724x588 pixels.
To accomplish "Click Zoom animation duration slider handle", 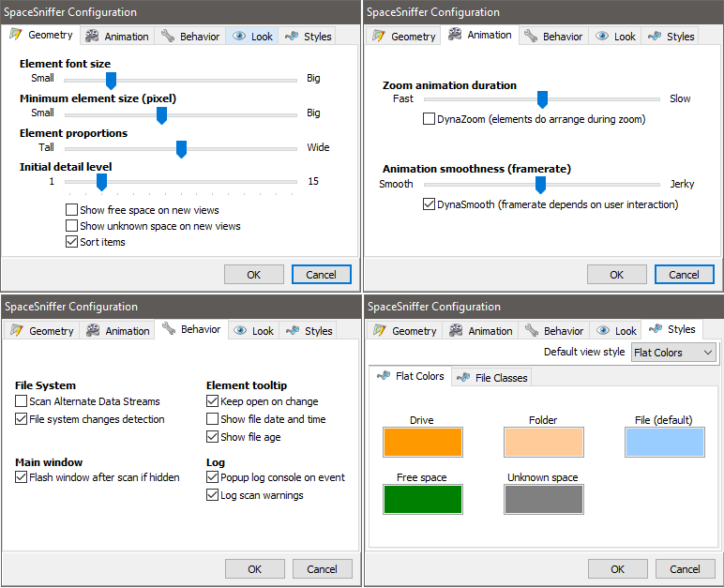I will 543,99.
